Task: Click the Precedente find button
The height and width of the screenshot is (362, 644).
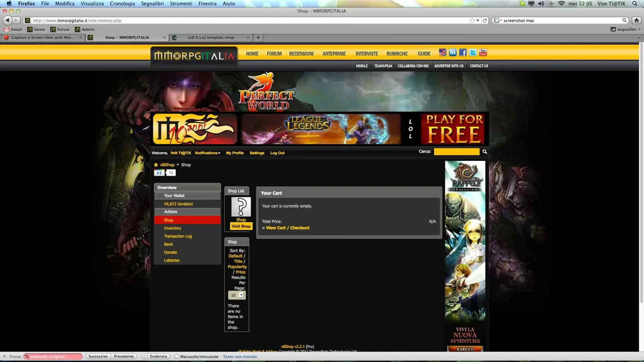Action: (124, 356)
